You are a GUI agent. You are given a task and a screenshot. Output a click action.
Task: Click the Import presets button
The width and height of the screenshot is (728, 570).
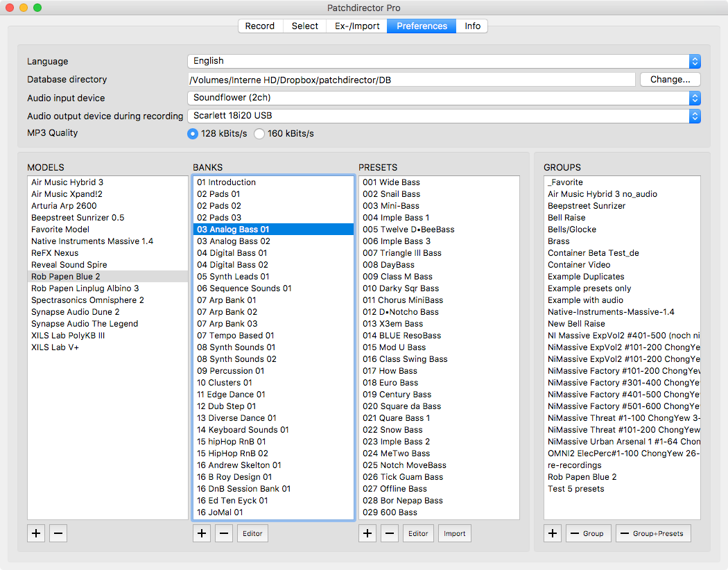(455, 533)
